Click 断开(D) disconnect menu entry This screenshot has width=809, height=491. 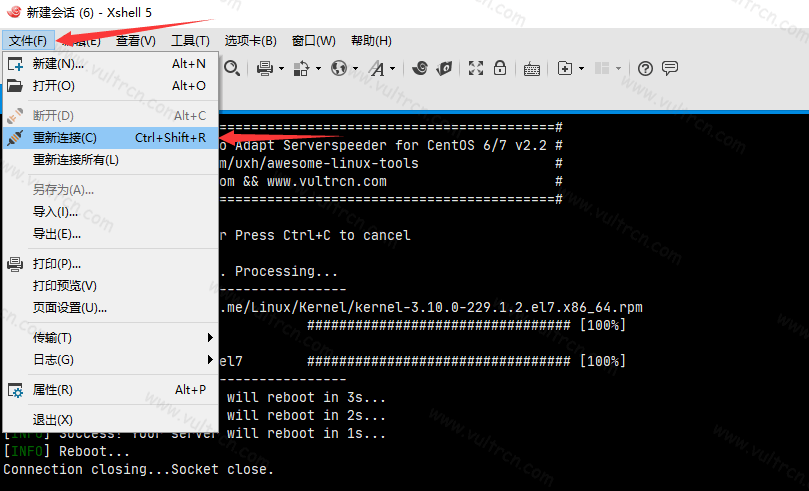click(x=111, y=116)
